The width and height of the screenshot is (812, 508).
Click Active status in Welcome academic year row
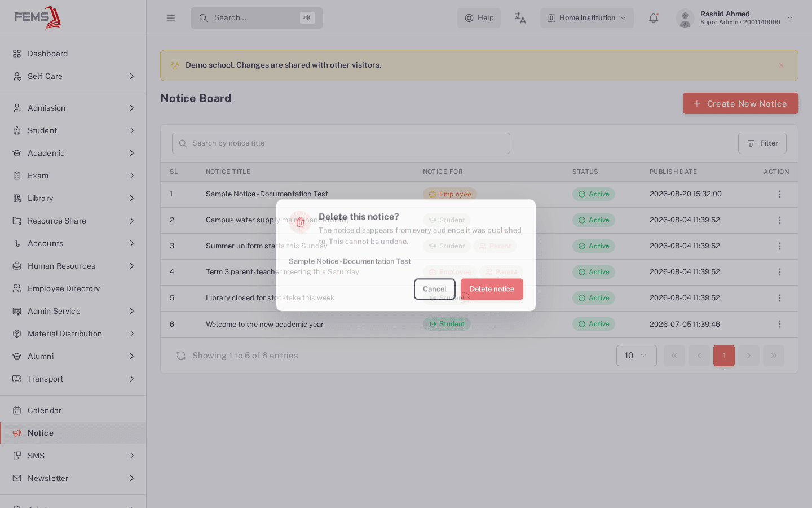[x=594, y=324]
